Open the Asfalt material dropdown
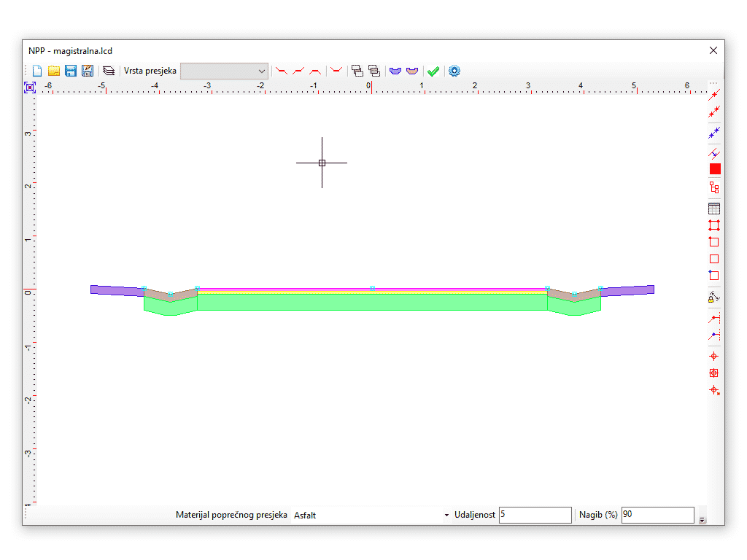747x560 pixels. point(446,516)
